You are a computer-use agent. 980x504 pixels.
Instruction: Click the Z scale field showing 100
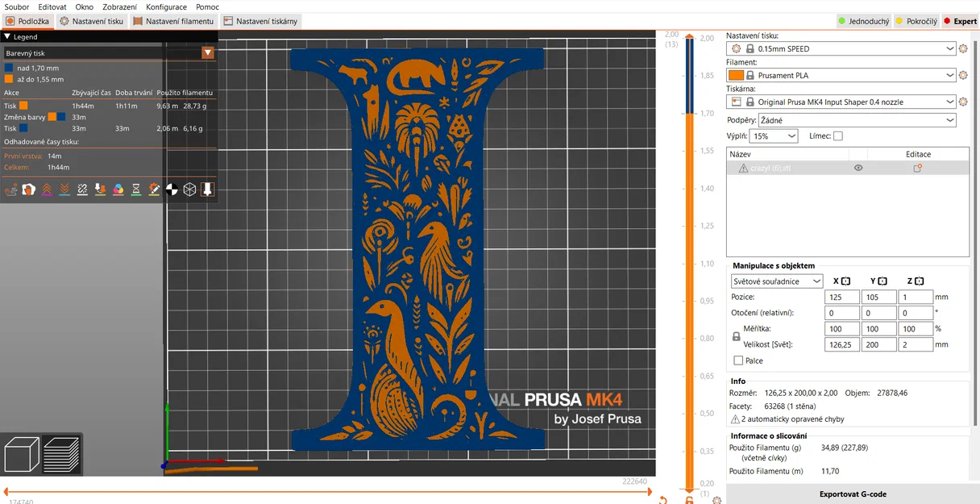[916, 329]
